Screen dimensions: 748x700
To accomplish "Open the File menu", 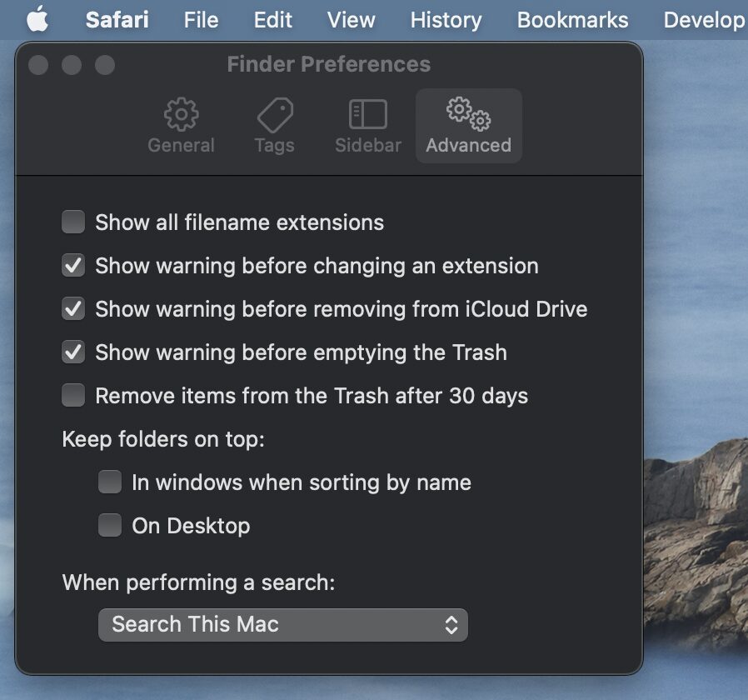I will 201,20.
